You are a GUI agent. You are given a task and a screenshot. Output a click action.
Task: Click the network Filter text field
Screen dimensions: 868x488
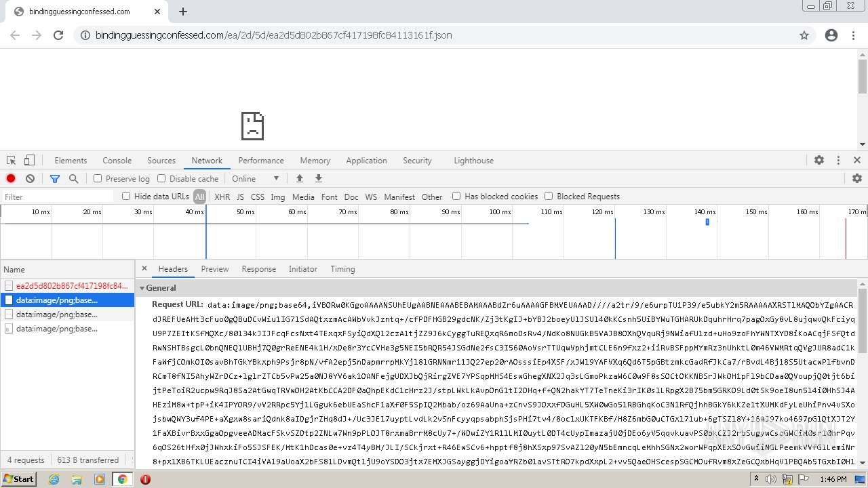pos(58,197)
